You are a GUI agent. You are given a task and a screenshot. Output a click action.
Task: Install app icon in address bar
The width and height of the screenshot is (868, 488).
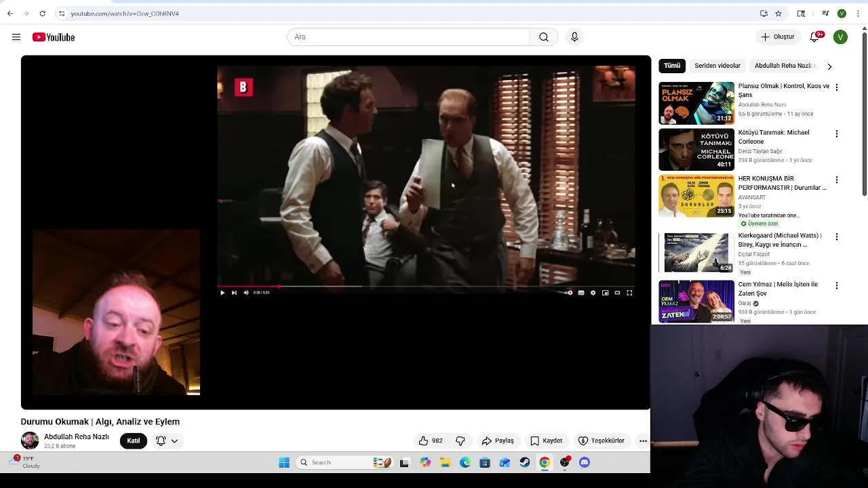tap(764, 14)
